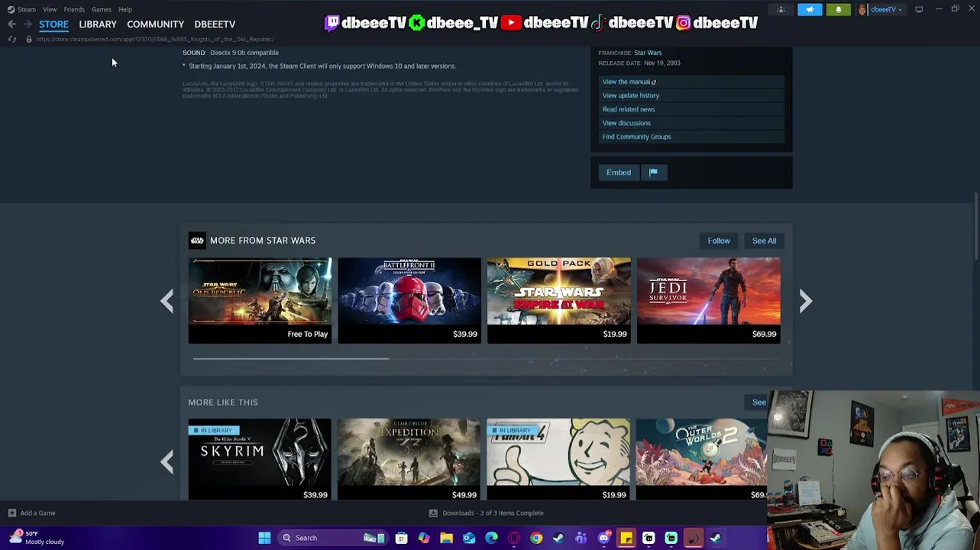This screenshot has width=980, height=550.
Task: Click the Star Wars franchise logo icon
Action: point(196,241)
